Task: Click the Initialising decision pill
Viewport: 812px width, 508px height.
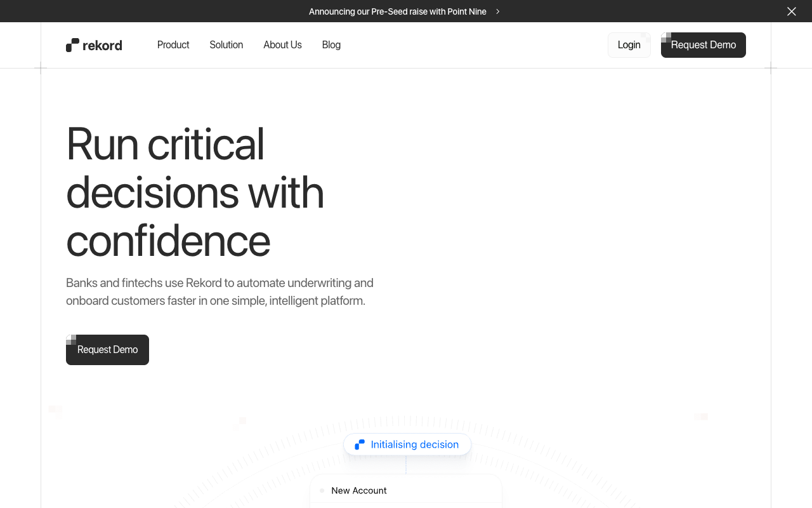Action: coord(407,444)
